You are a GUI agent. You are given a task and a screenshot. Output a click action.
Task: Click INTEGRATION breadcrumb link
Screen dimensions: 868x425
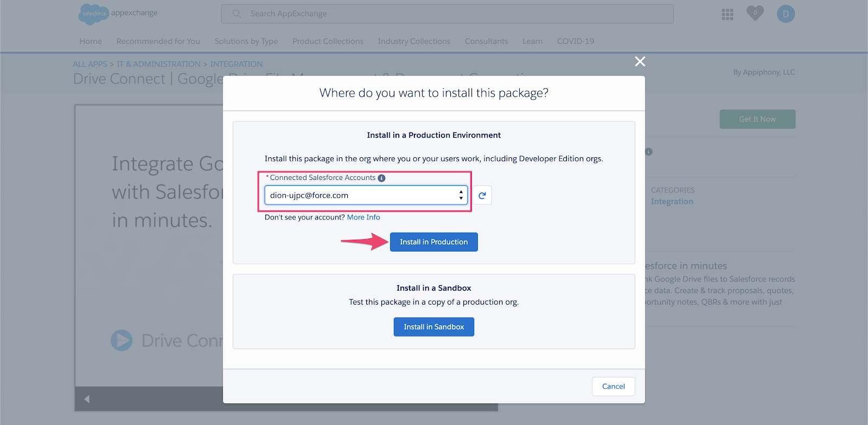[237, 64]
